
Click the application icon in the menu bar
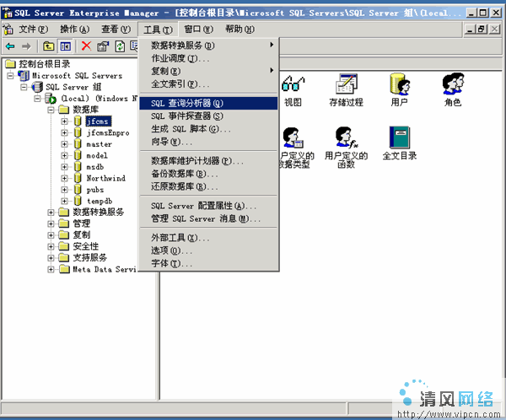coord(8,30)
